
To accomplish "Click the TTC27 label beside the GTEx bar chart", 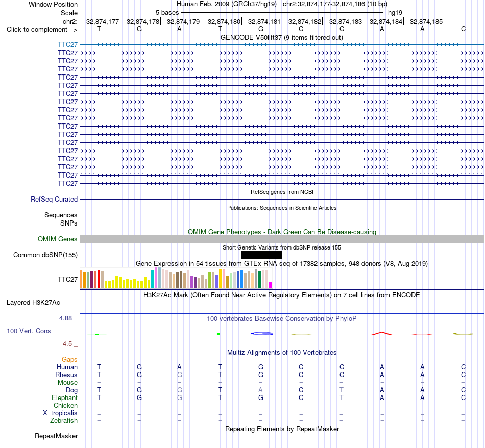I will pos(67,279).
